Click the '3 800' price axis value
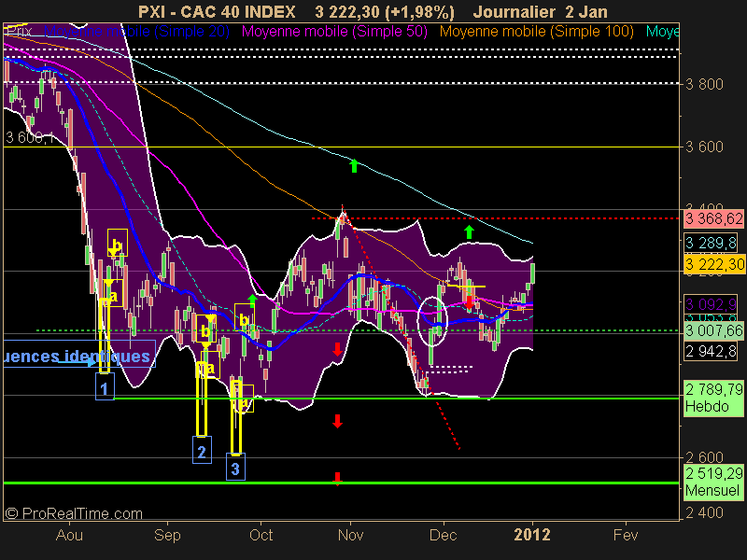Viewport: 747px width, 560px height. coord(704,84)
